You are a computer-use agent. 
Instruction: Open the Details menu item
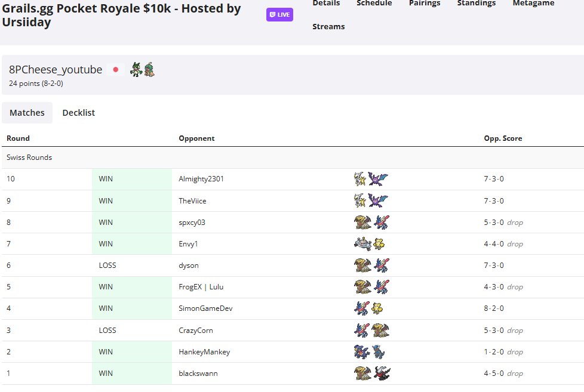click(326, 3)
